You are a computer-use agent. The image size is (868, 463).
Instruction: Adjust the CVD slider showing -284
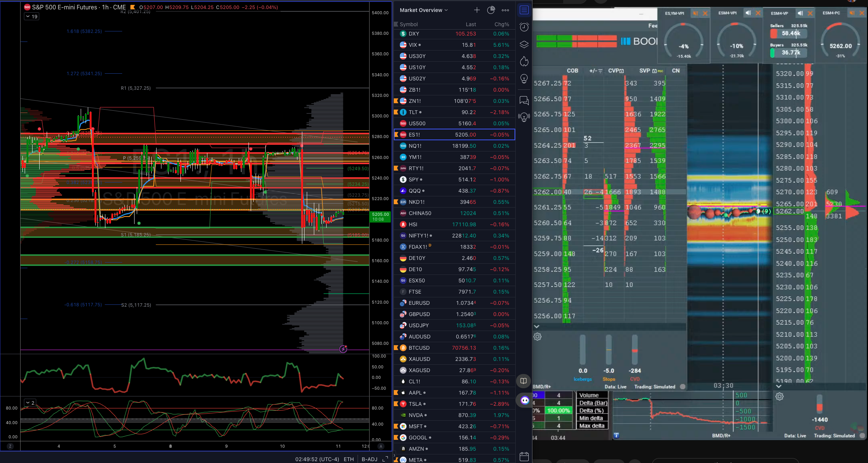point(634,350)
